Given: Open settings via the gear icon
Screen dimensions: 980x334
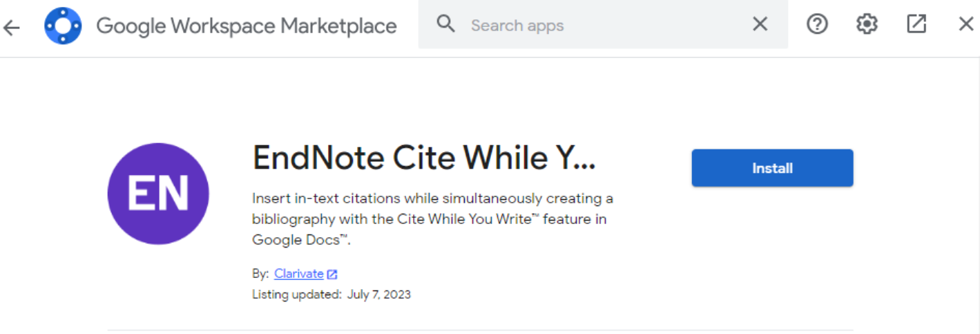Looking at the screenshot, I should coord(867,25).
